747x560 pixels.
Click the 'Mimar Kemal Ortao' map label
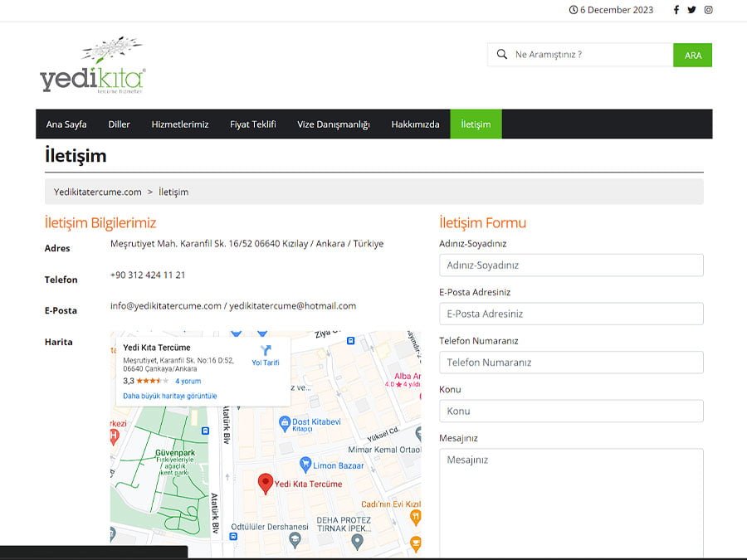[384, 450]
